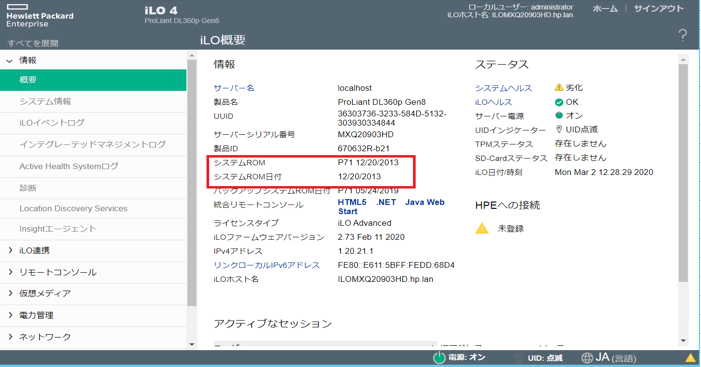
Task: Open システムヘルス link
Action: [503, 88]
